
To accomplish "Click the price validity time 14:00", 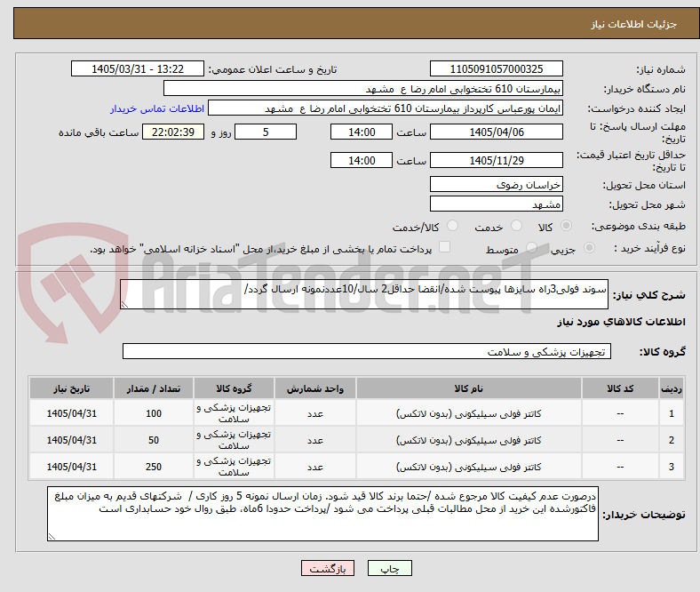I will click(362, 160).
